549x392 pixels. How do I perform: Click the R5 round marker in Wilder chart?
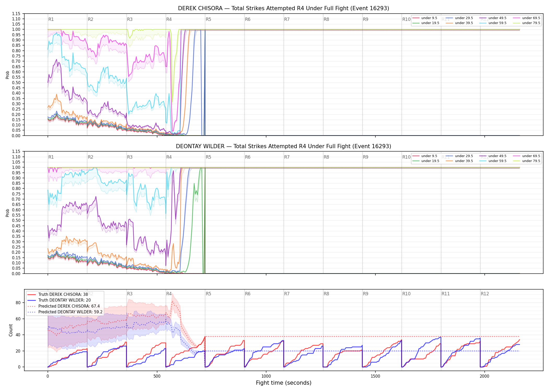[x=208, y=157]
